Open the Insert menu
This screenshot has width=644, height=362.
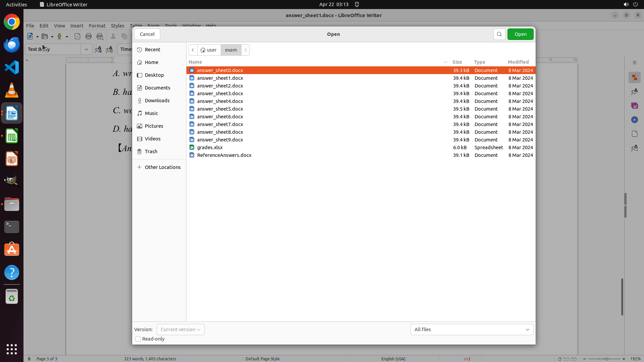[x=77, y=26]
